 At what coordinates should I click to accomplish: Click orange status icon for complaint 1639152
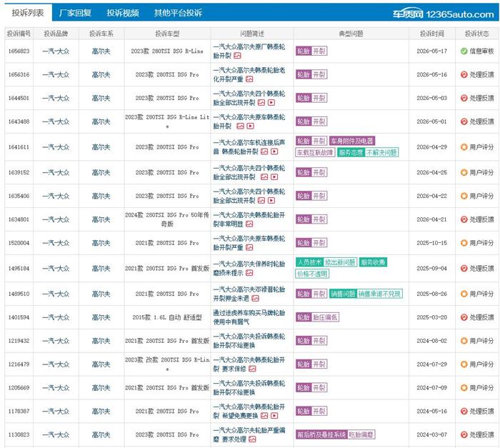pos(464,173)
